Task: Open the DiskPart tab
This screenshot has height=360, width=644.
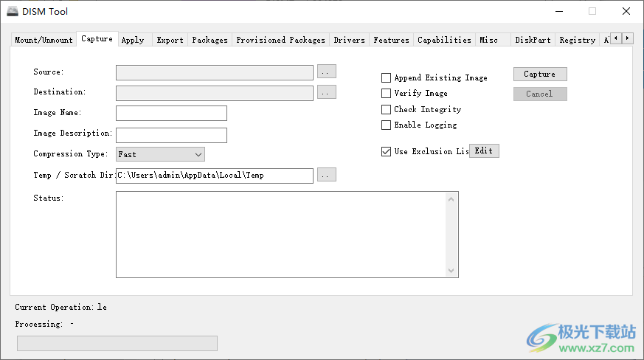Action: tap(533, 40)
